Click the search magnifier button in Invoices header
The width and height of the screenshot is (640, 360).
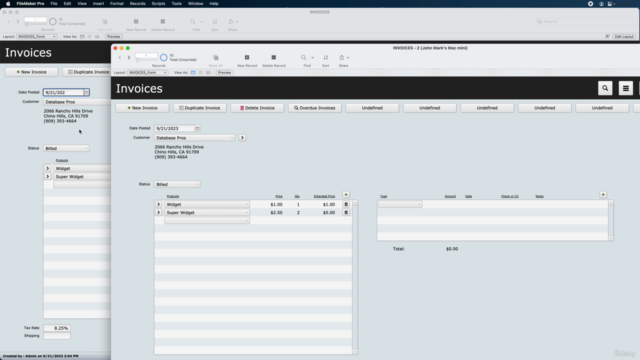(x=605, y=88)
